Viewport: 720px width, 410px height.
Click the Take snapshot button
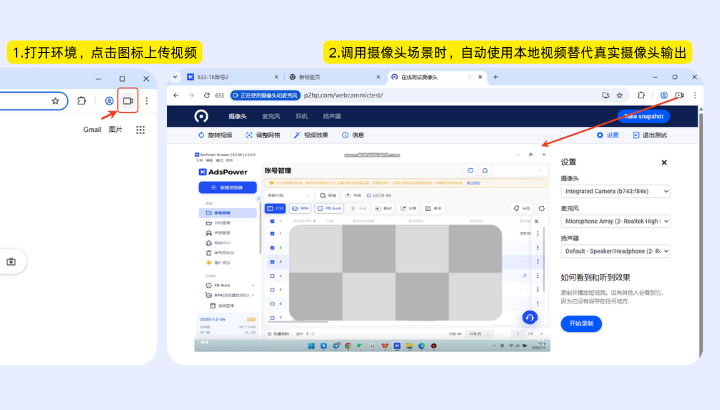[x=643, y=116]
